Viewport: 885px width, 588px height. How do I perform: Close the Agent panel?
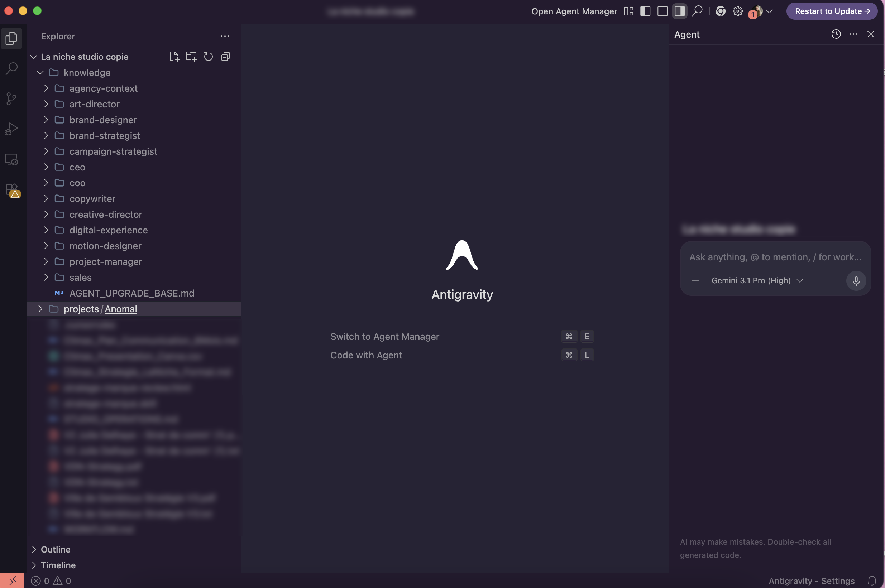871,34
